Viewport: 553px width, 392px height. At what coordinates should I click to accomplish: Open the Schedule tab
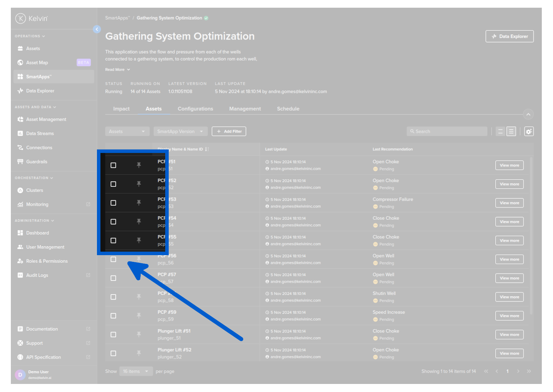pos(288,109)
